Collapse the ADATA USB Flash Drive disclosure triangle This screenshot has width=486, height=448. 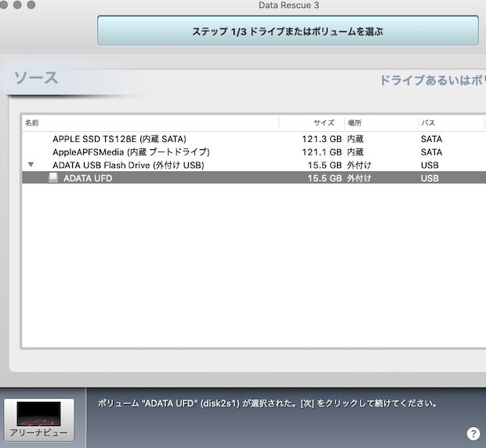[x=31, y=165]
